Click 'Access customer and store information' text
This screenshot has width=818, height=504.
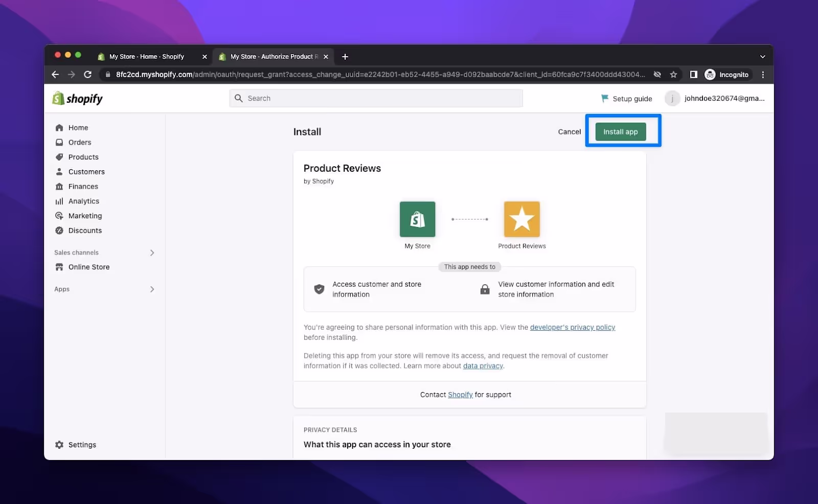377,289
